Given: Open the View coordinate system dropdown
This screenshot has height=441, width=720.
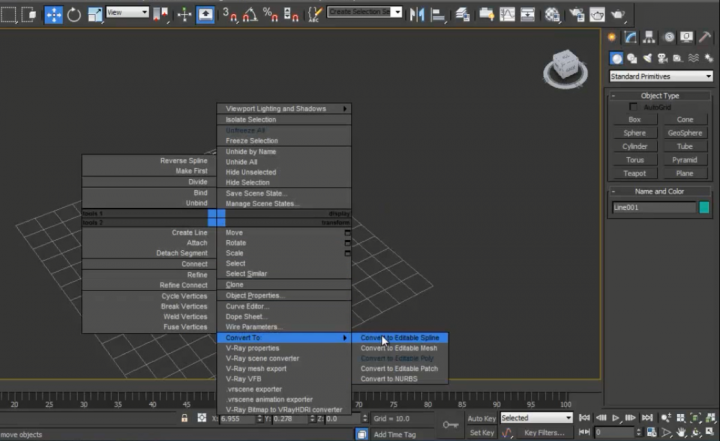Looking at the screenshot, I should click(128, 12).
